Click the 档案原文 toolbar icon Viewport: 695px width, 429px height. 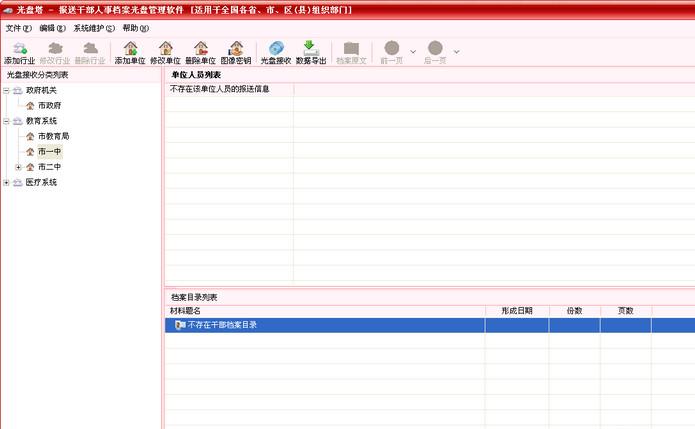coord(351,53)
